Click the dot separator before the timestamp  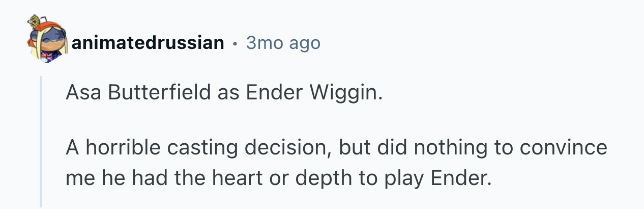click(x=235, y=43)
